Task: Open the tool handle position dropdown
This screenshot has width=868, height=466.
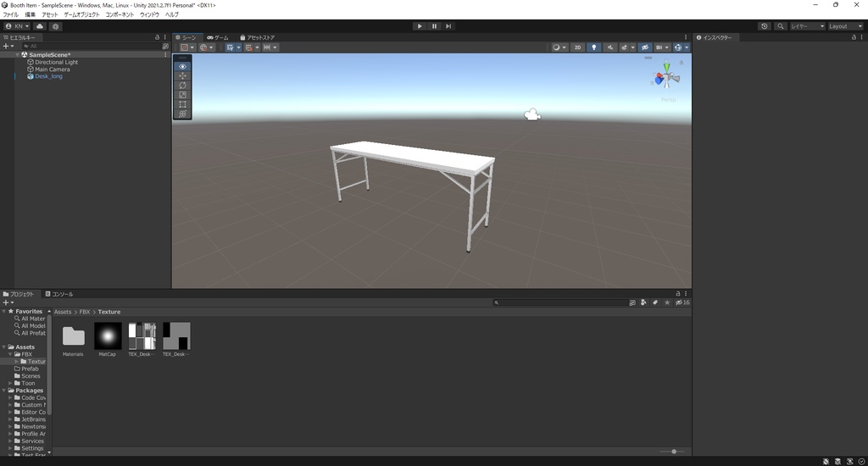Action: click(x=187, y=47)
